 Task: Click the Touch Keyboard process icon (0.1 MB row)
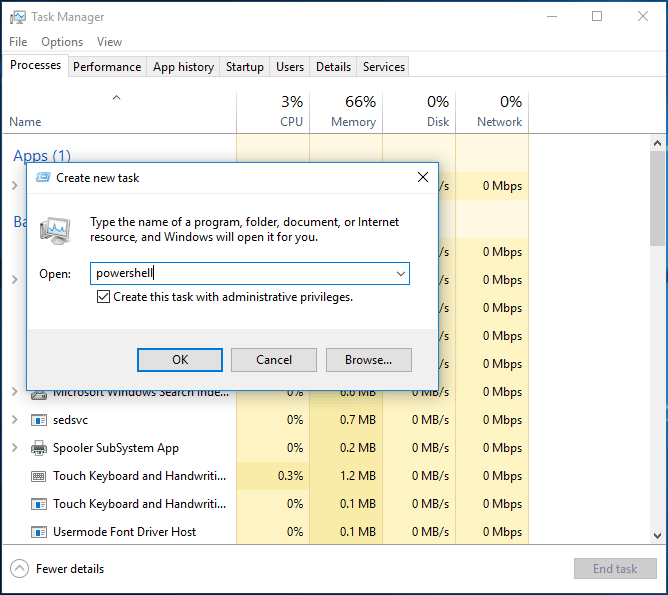pyautogui.click(x=39, y=504)
